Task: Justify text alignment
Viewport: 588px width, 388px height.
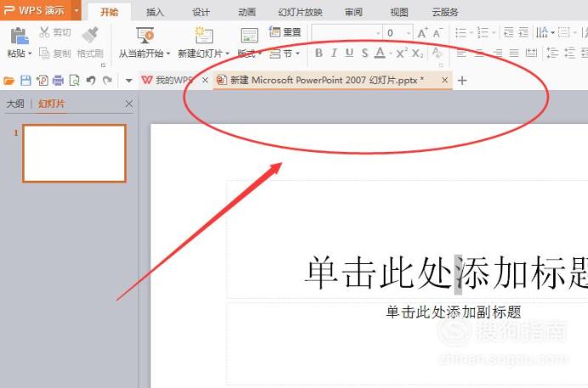Action: click(x=514, y=53)
